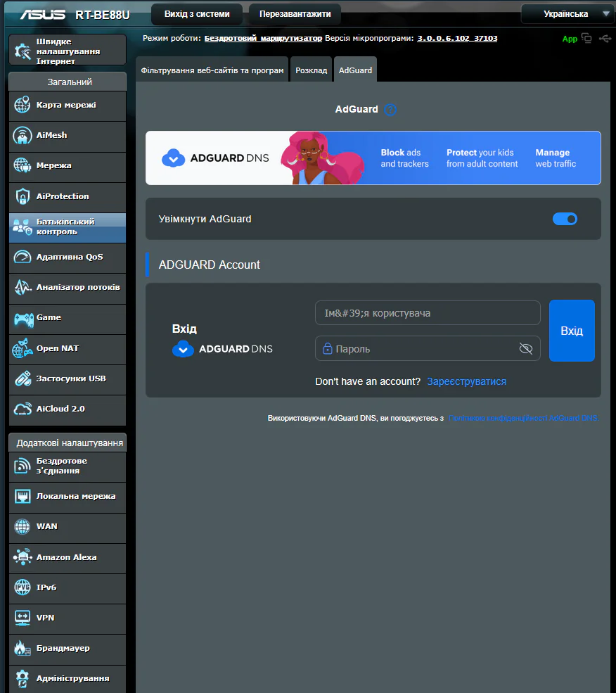The image size is (616, 693).
Task: Click AdGuard help question-mark icon
Action: coord(390,110)
